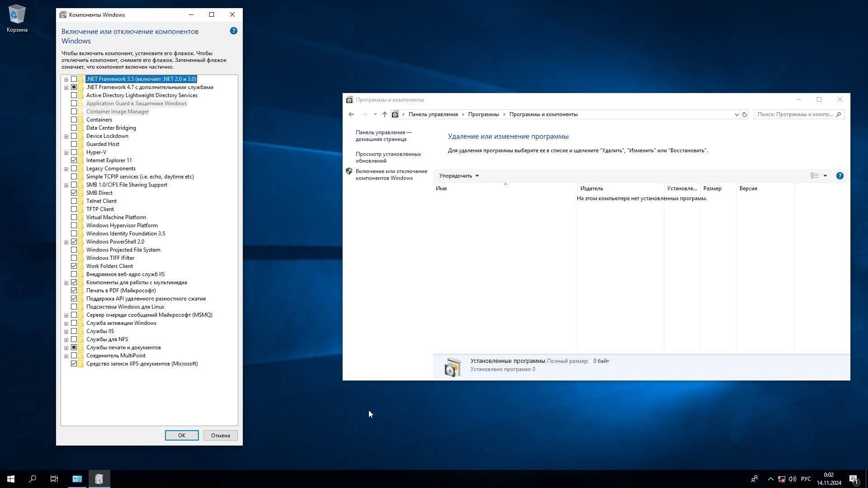
Task: Open the volume tray icon
Action: click(793, 479)
